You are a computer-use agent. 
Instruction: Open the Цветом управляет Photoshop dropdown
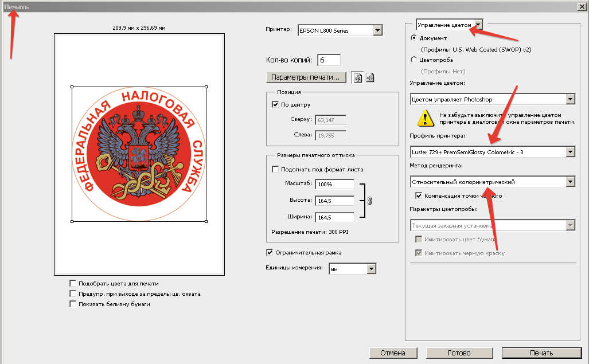point(493,99)
